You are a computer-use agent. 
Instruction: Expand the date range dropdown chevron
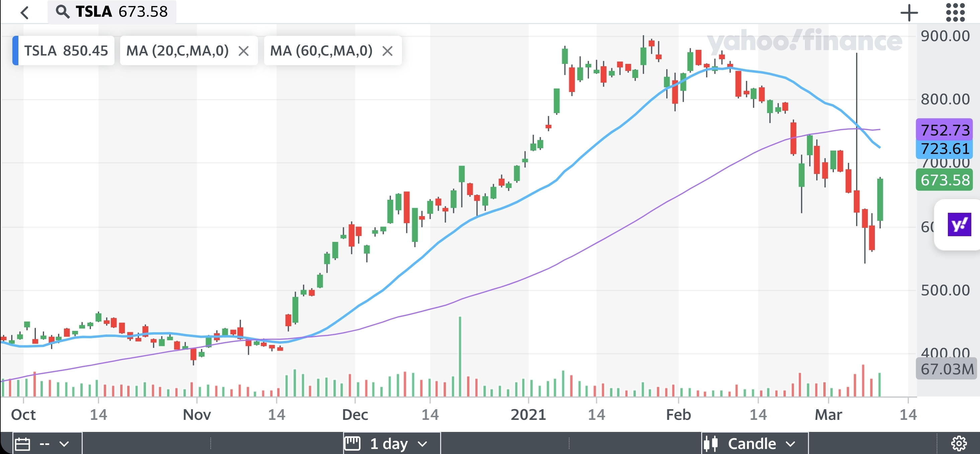(x=64, y=444)
